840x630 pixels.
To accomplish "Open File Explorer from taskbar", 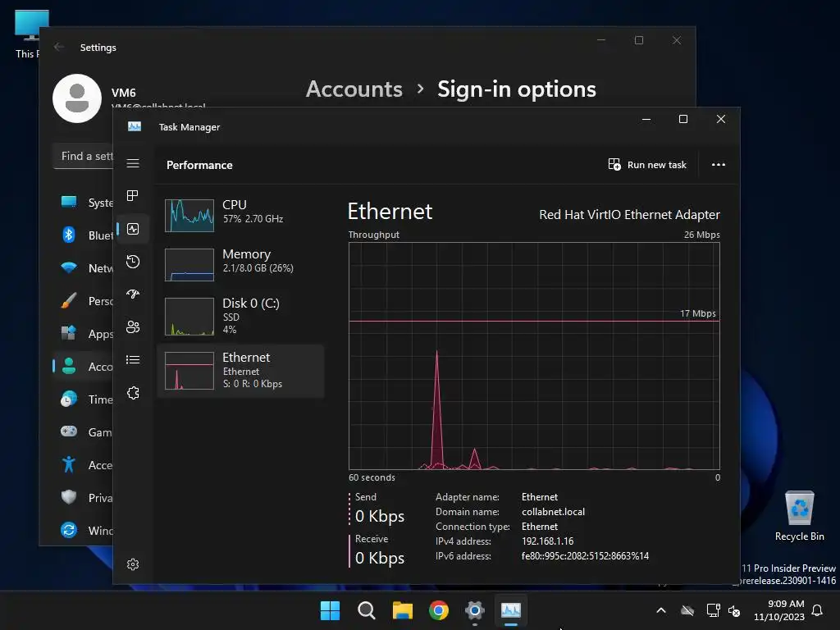I will [x=402, y=610].
